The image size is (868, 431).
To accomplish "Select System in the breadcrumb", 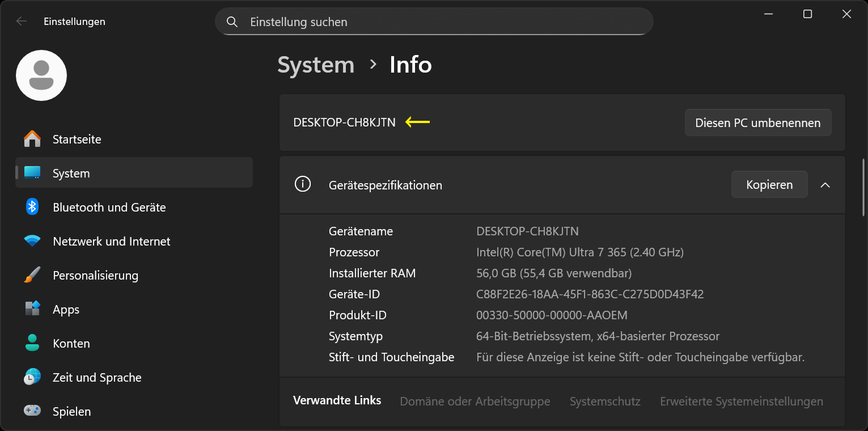I will [x=315, y=65].
